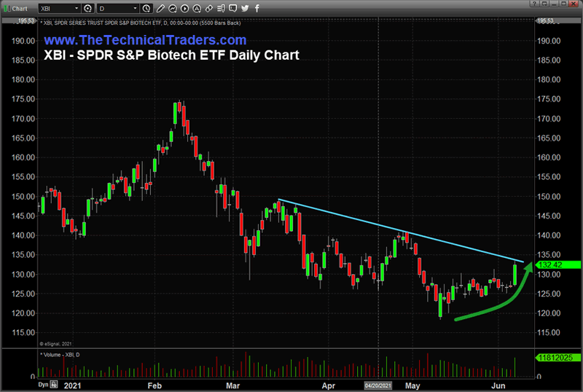Image resolution: width=583 pixels, height=392 pixels.
Task: Click the Chart title label
Action: click(20, 9)
